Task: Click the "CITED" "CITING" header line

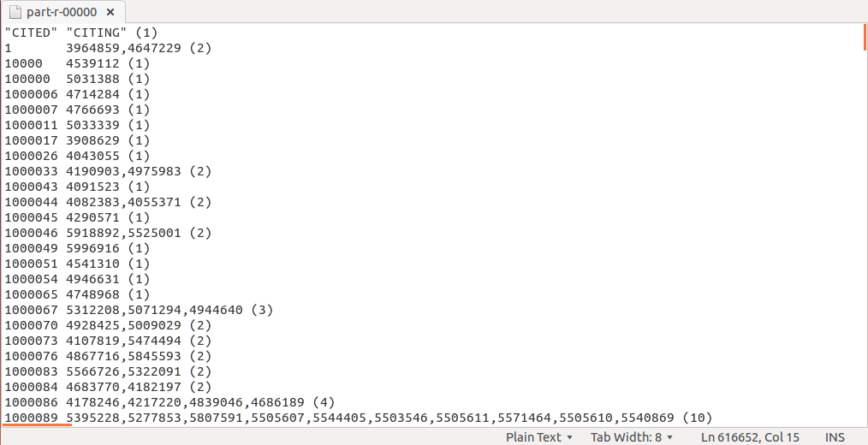Action: coord(81,33)
